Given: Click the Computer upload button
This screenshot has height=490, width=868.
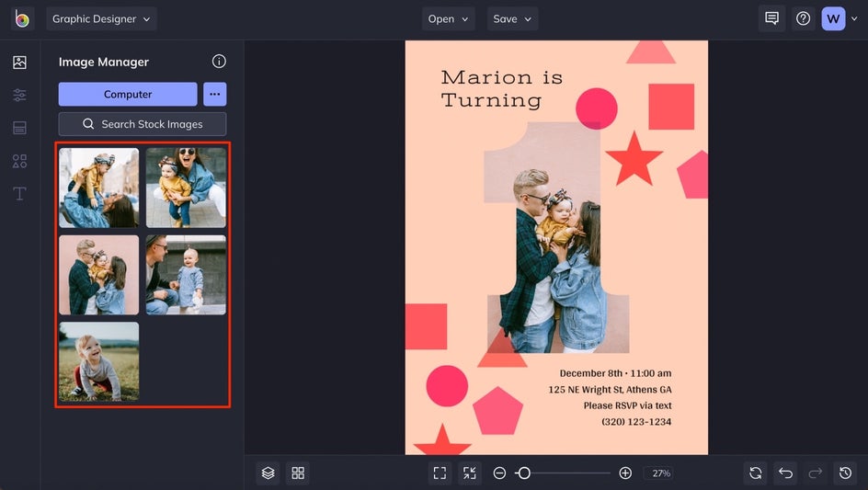Looking at the screenshot, I should point(128,94).
